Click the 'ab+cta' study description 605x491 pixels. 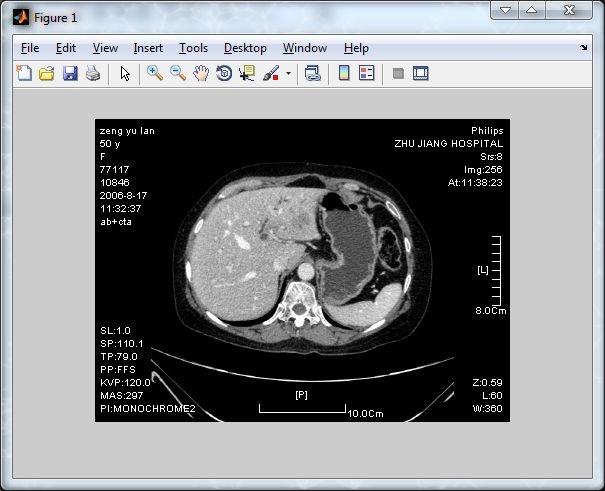116,222
